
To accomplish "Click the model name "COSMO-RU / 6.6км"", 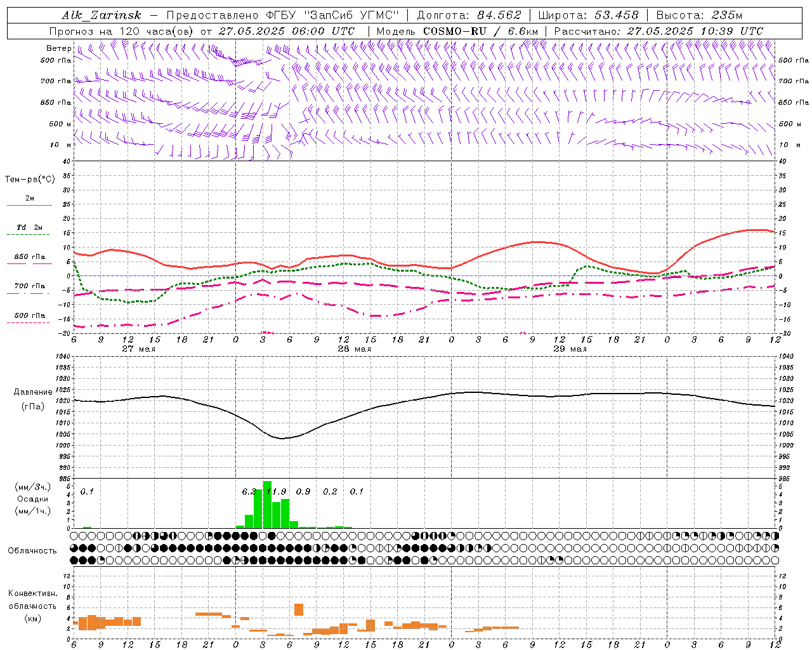I will 480,31.
